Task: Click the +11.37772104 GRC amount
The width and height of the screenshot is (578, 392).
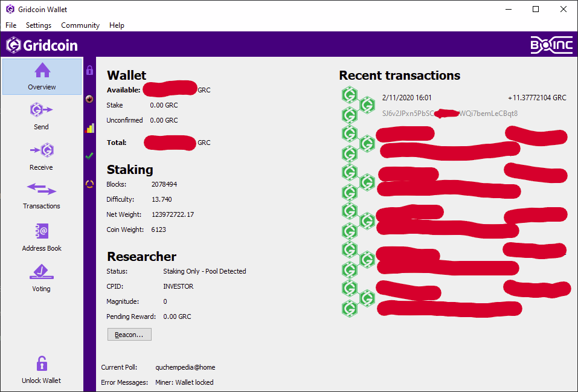Action: pos(537,98)
